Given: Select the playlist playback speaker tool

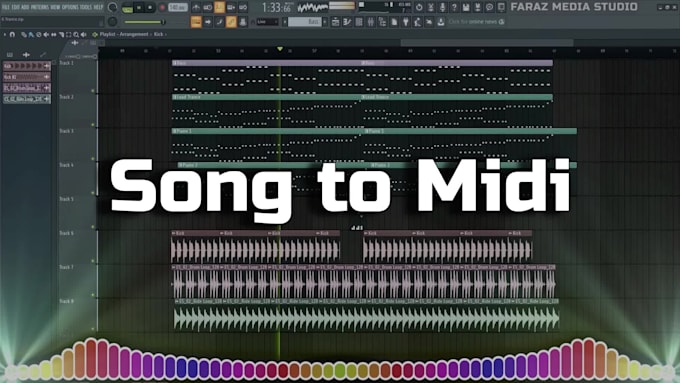Looking at the screenshot, I should 83,34.
